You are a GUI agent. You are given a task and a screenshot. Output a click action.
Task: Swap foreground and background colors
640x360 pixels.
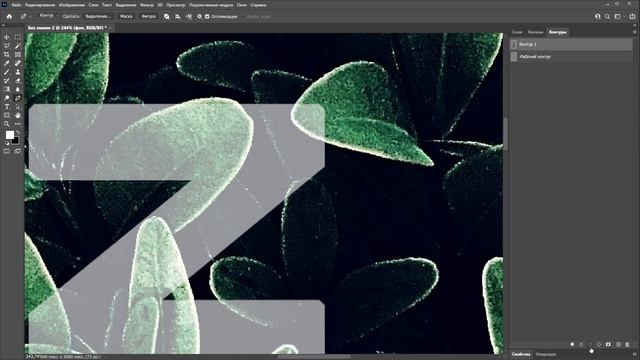coord(18,132)
